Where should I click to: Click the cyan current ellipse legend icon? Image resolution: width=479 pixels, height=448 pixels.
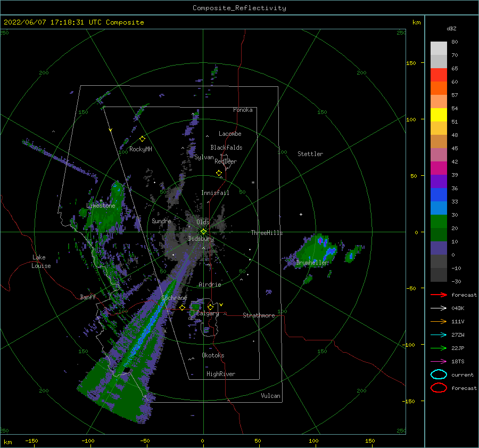[x=439, y=374]
